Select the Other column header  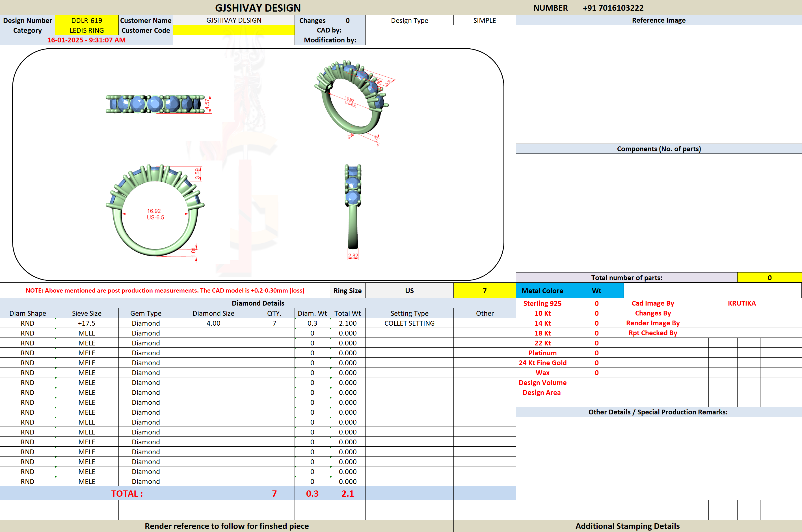pyautogui.click(x=485, y=313)
